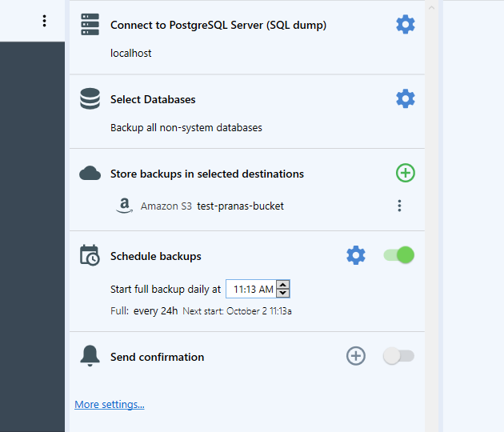Click the localhost server text
Viewport: 504px width, 432px height.
131,53
